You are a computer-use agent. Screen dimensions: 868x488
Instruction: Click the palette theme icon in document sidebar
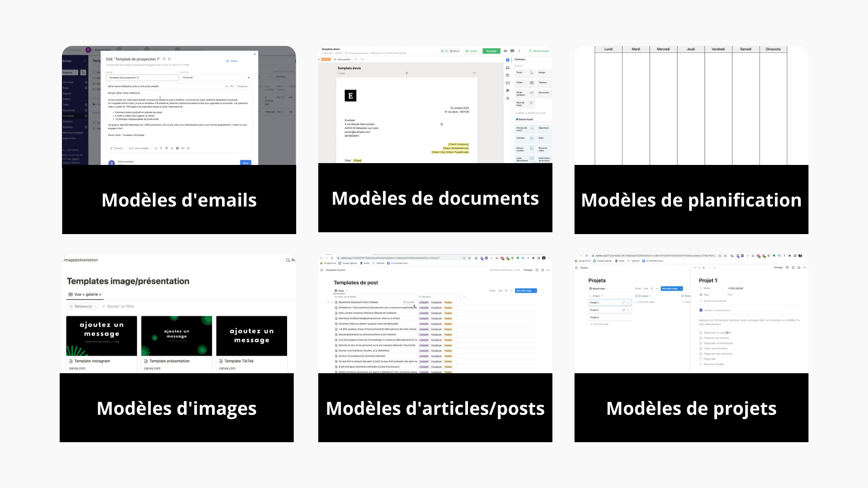[x=508, y=90]
